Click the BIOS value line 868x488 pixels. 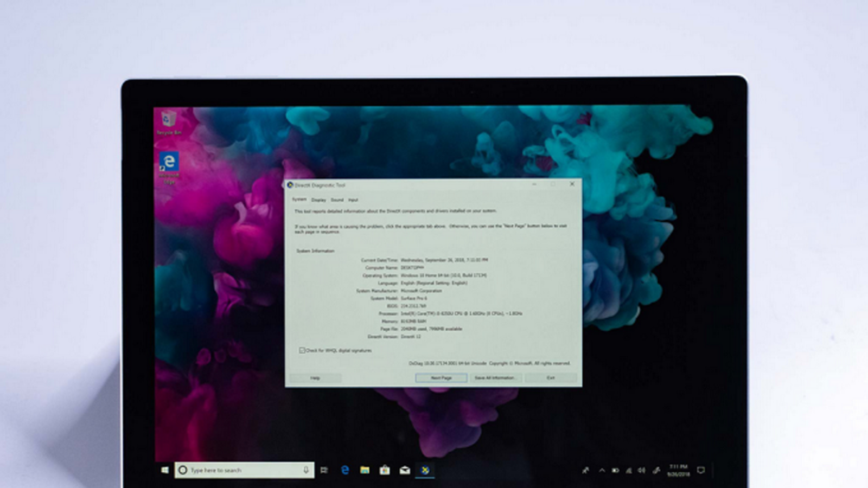click(x=413, y=306)
